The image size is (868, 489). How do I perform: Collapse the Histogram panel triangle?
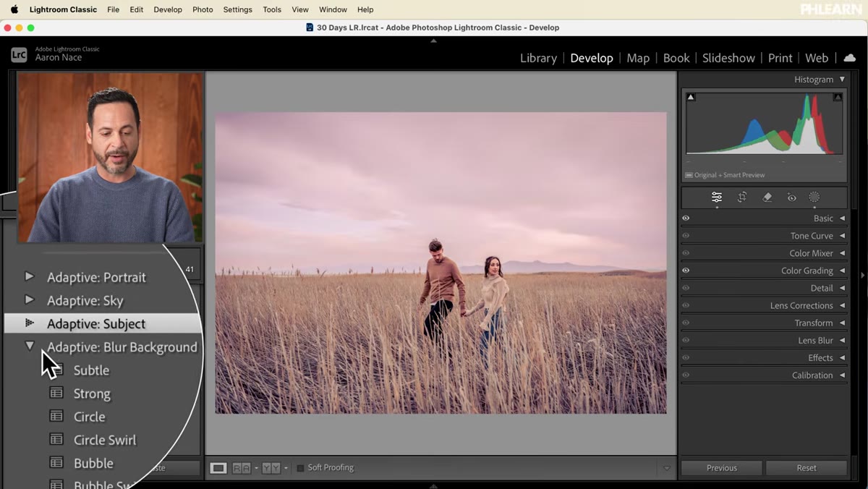click(x=842, y=80)
